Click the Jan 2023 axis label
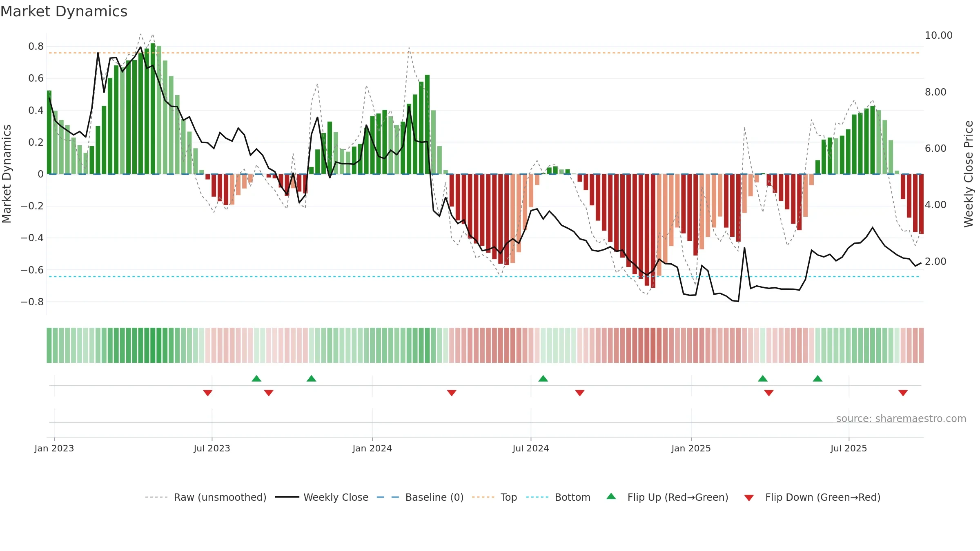This screenshot has width=980, height=551. click(54, 448)
